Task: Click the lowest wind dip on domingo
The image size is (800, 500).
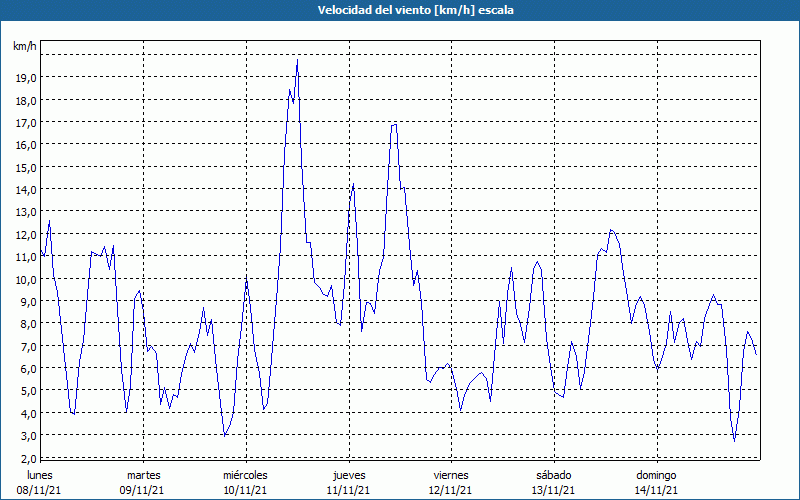Action: pyautogui.click(x=735, y=441)
